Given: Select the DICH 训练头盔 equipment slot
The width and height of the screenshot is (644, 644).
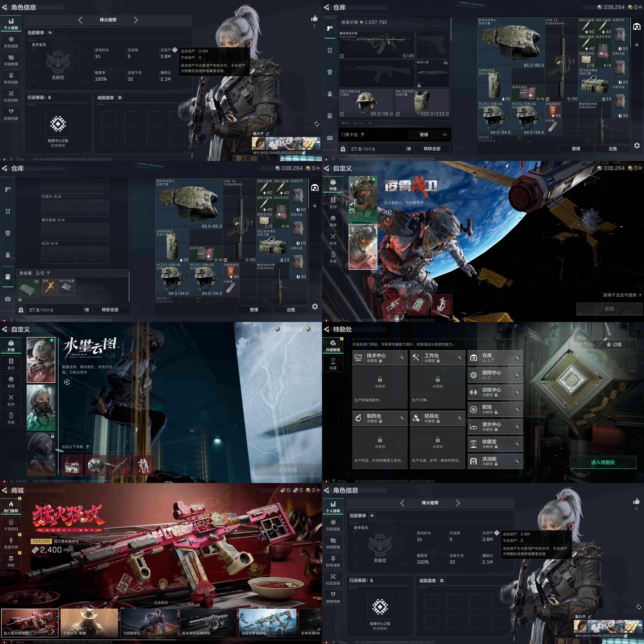Looking at the screenshot, I should [x=366, y=103].
